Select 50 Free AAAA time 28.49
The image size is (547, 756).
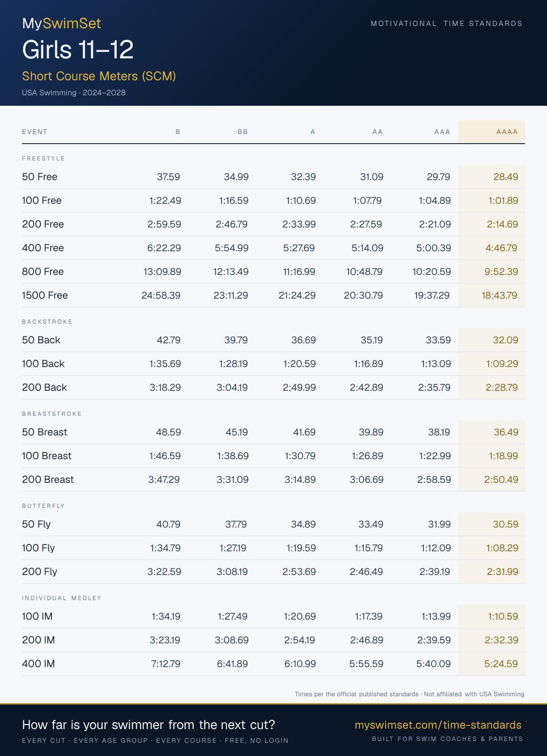(x=506, y=177)
